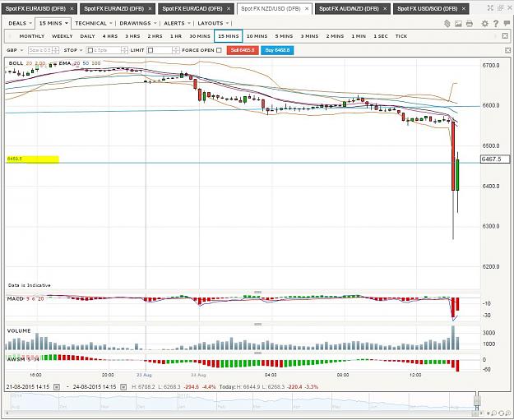Click the BOLL indicator label
514x420 pixels.
tap(16, 63)
